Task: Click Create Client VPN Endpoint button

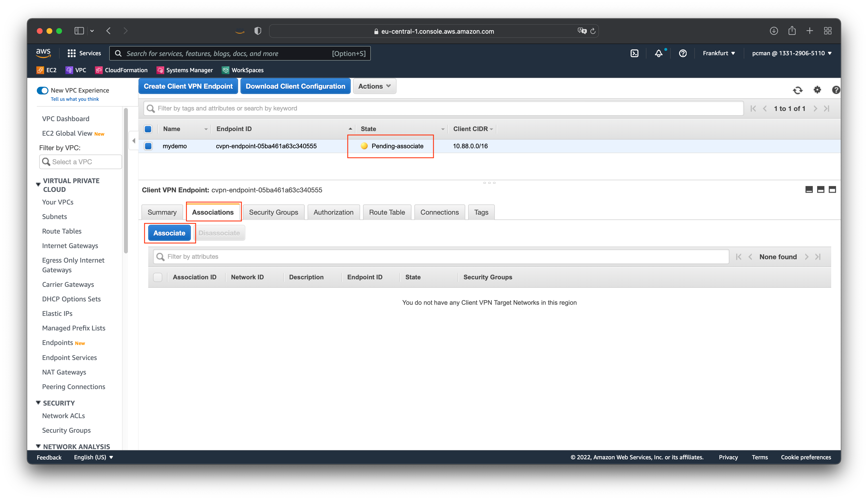Action: [188, 86]
